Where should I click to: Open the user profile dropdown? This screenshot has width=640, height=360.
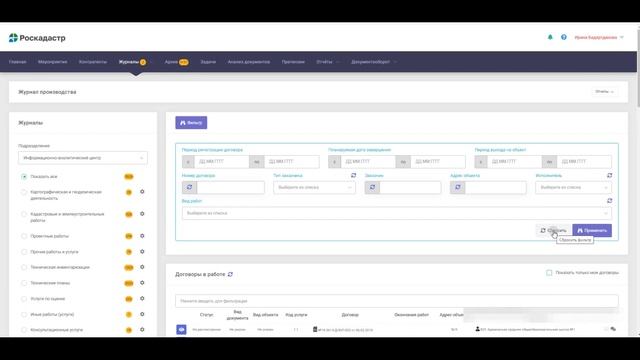point(599,37)
